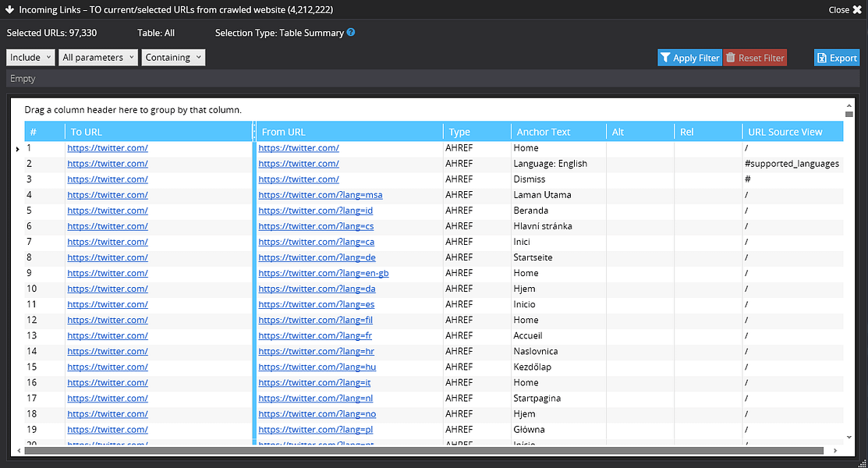
Task: Open the ?lang=hr From URL link
Action: (316, 351)
